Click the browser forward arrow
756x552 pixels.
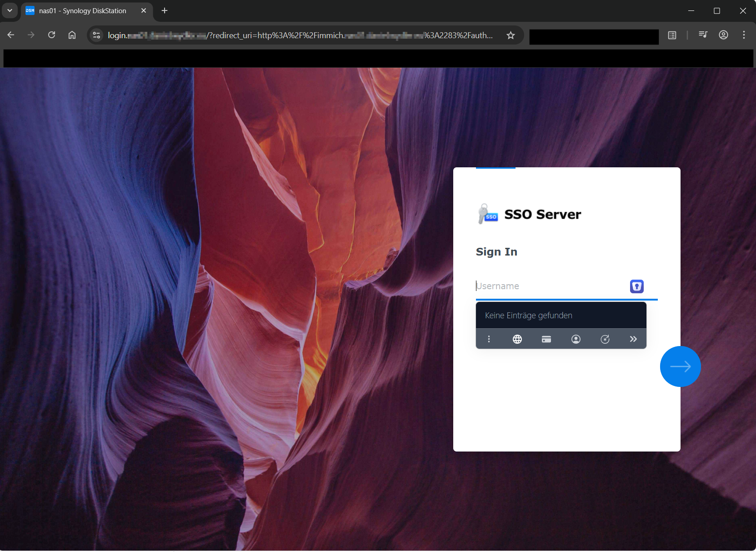[x=31, y=35]
